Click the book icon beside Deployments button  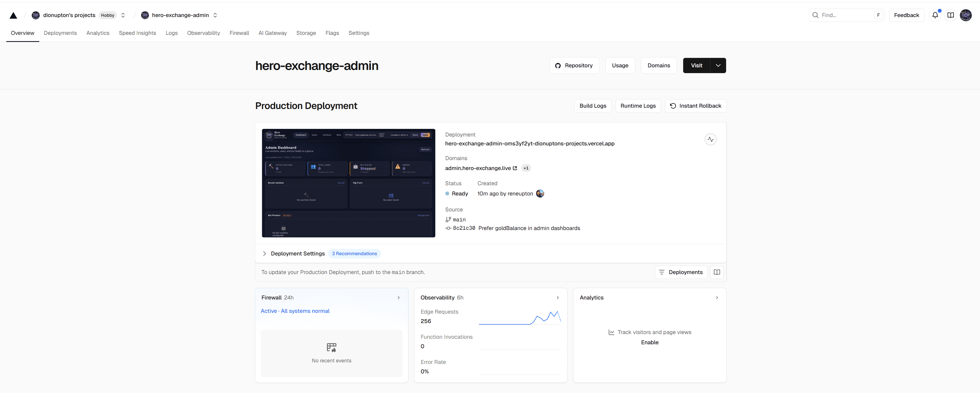pyautogui.click(x=717, y=272)
